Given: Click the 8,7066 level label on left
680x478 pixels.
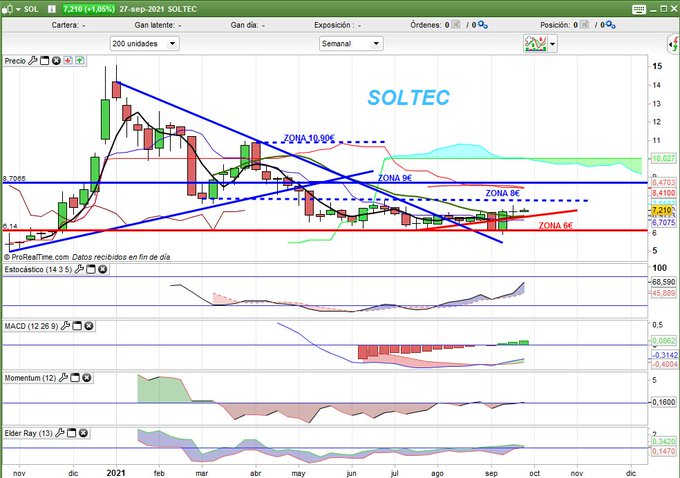Looking at the screenshot, I should pyautogui.click(x=14, y=178).
